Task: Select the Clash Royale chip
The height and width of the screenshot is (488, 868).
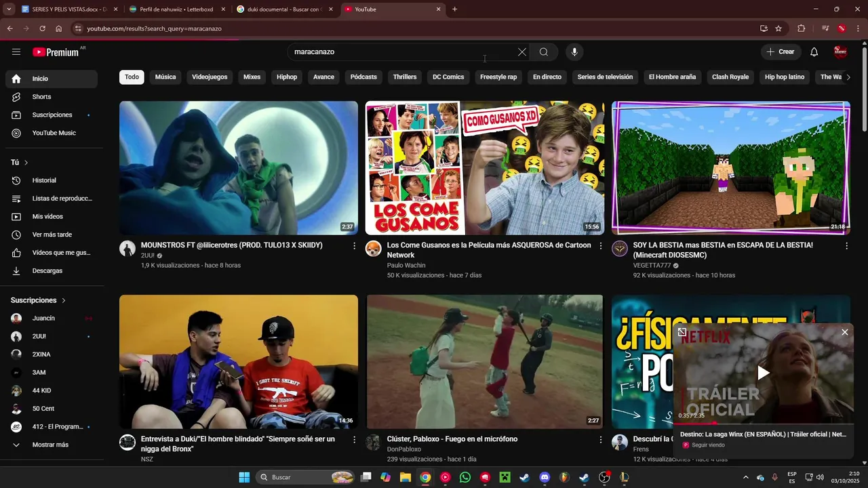Action: [730, 77]
